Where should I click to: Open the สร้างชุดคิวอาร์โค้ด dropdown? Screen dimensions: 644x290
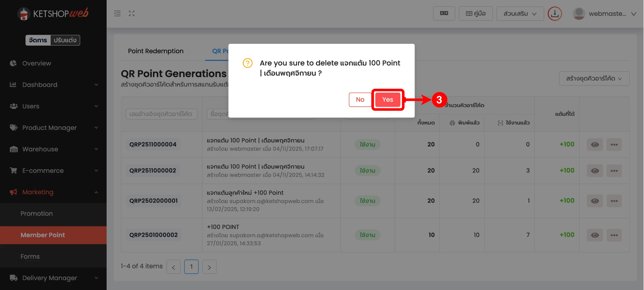pos(594,79)
